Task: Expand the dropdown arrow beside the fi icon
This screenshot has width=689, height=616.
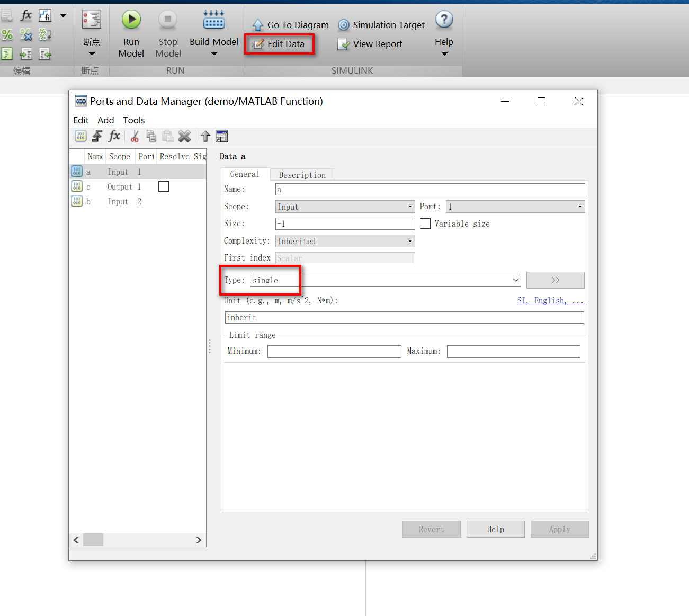Action: (64, 15)
